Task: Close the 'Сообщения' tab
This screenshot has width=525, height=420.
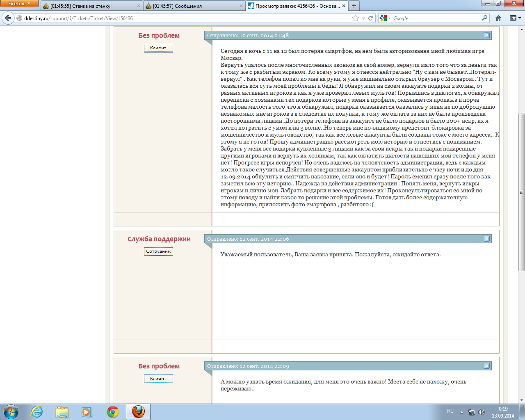Action: pyautogui.click(x=241, y=6)
